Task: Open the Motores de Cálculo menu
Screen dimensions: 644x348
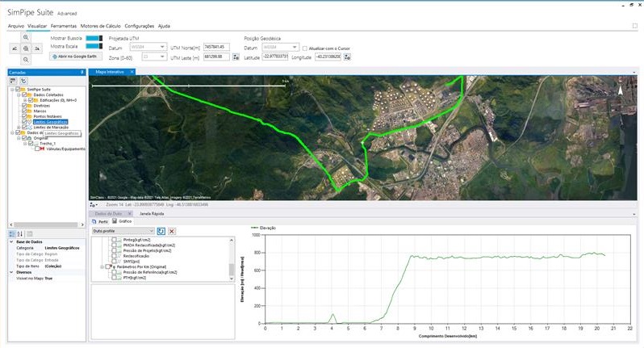Action: tap(101, 26)
